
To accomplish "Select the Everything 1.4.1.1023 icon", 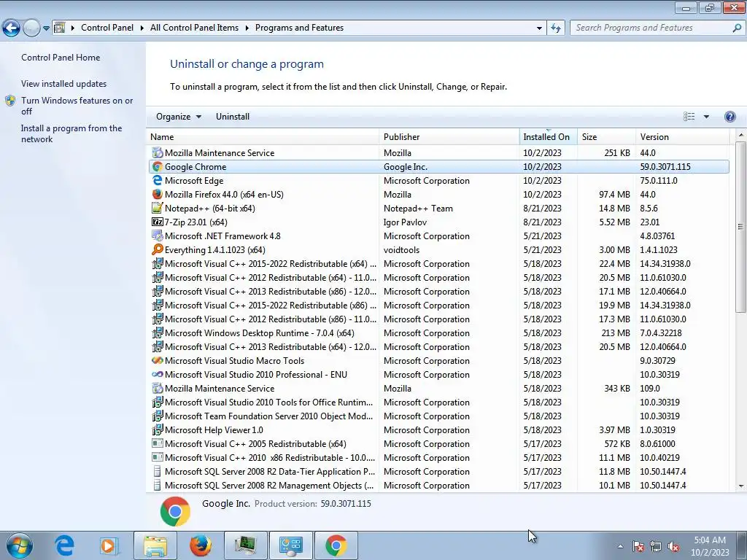I will 158,249.
